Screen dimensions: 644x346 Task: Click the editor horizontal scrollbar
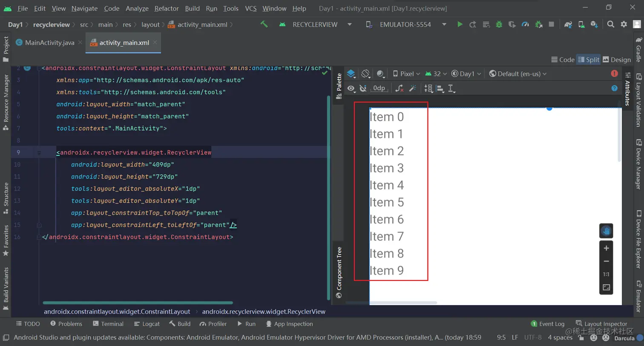(x=138, y=303)
